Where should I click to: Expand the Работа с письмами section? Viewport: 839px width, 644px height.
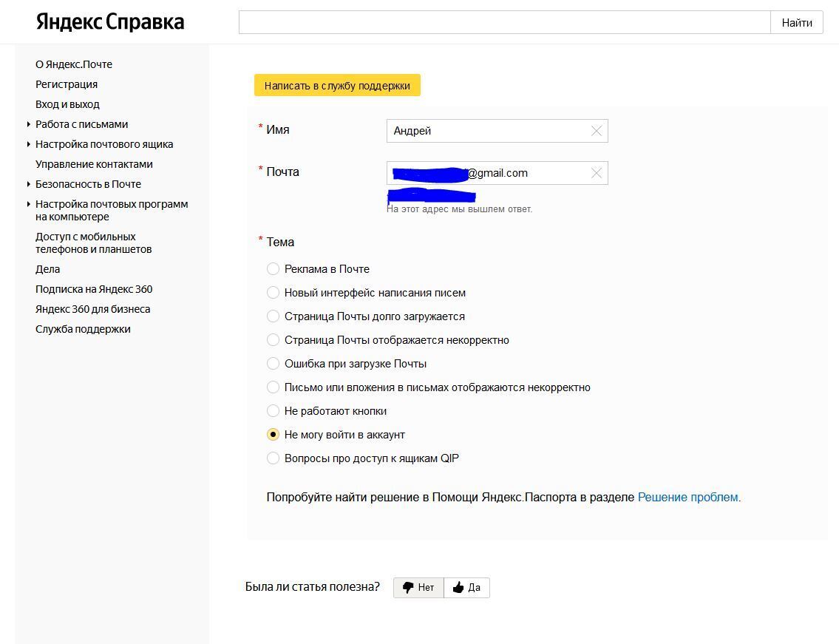point(29,124)
